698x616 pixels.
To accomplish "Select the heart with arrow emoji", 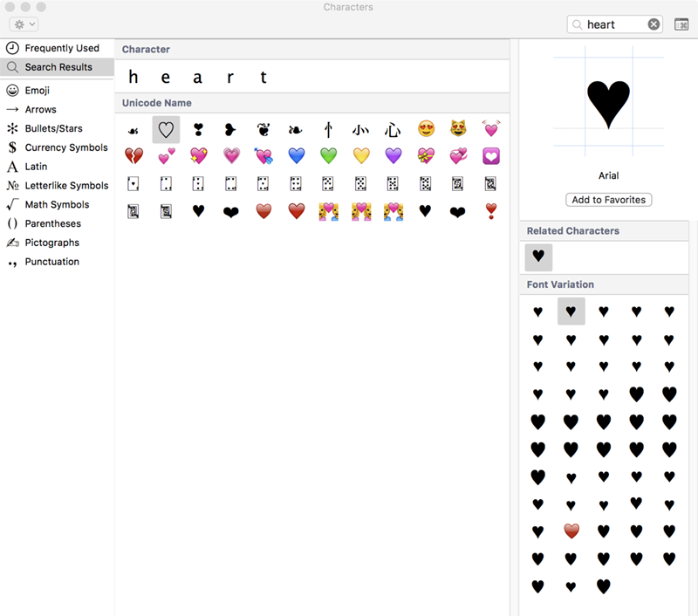I will click(263, 156).
